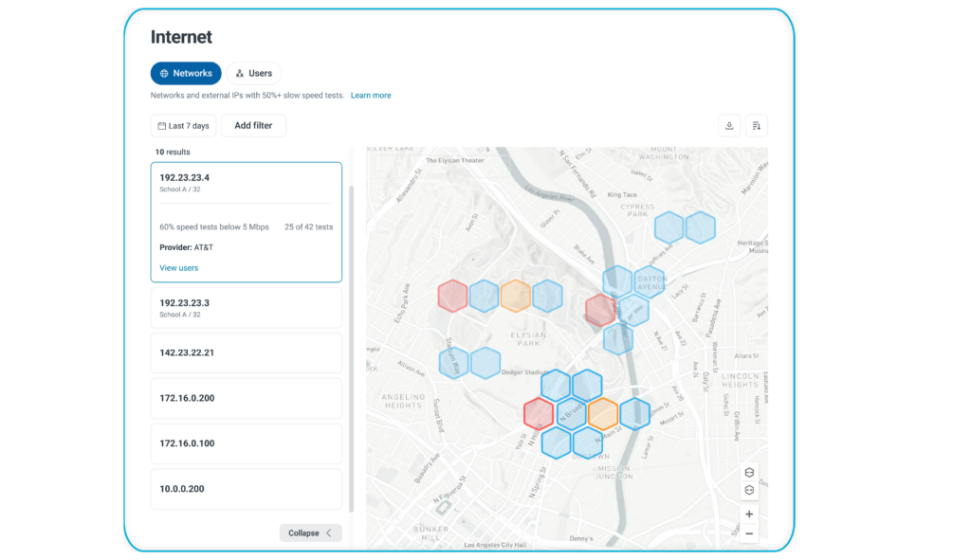Image resolution: width=971 pixels, height=560 pixels.
Task: Expand the 172.16.0.100 network card
Action: tap(247, 443)
